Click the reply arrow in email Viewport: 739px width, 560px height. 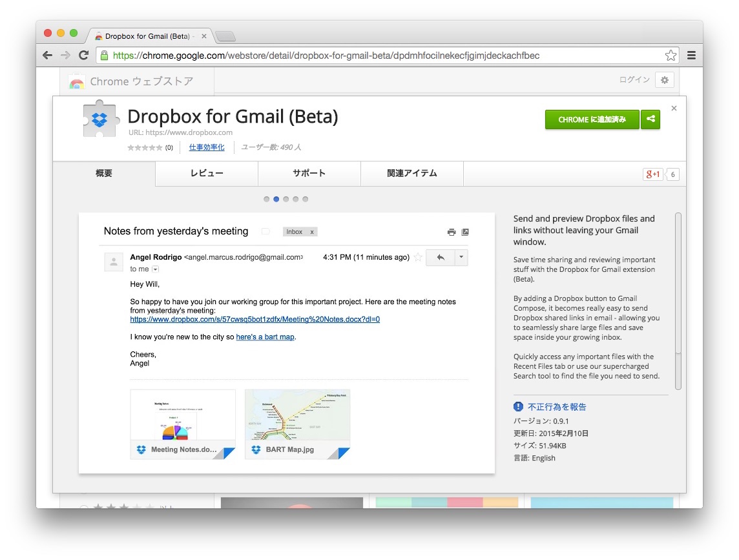click(440, 257)
